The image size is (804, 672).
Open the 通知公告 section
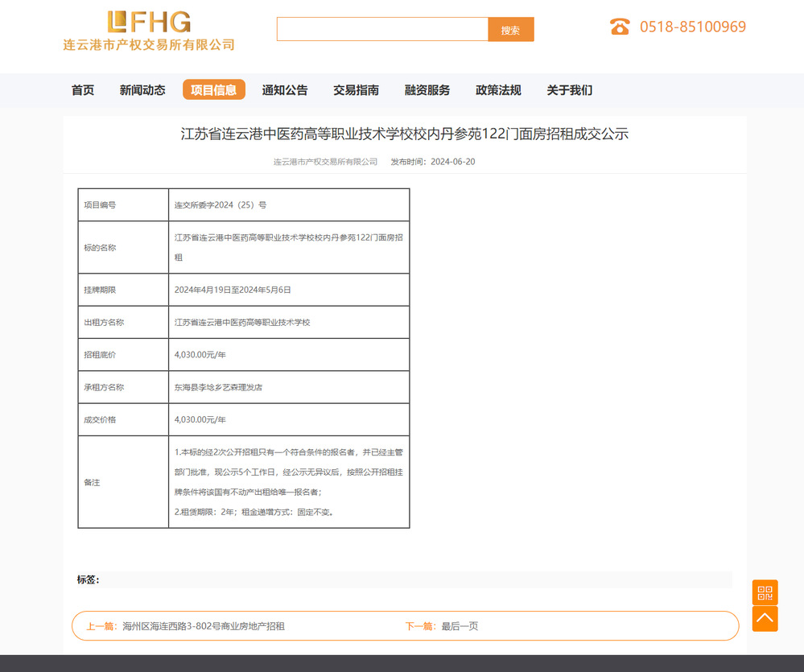285,90
